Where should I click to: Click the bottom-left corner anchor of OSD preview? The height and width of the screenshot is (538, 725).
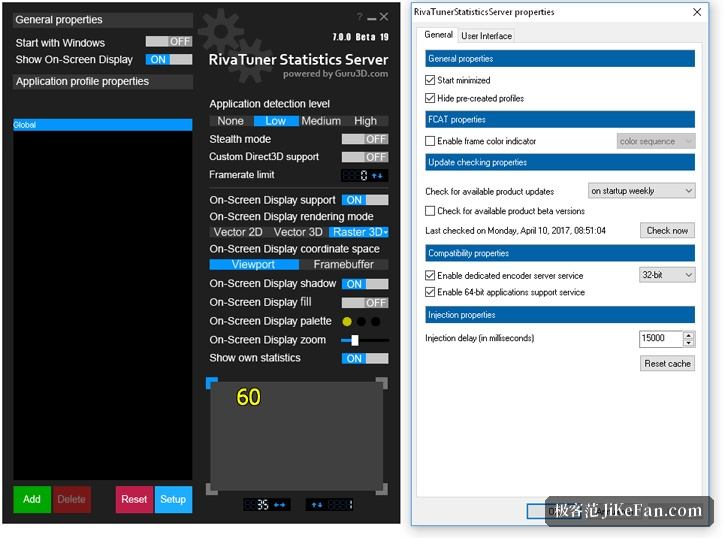point(212,489)
